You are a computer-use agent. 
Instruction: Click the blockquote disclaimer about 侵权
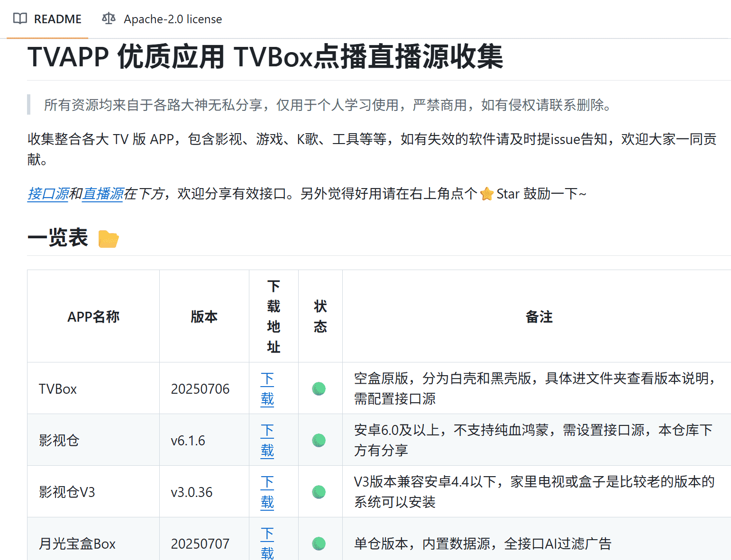coord(327,105)
